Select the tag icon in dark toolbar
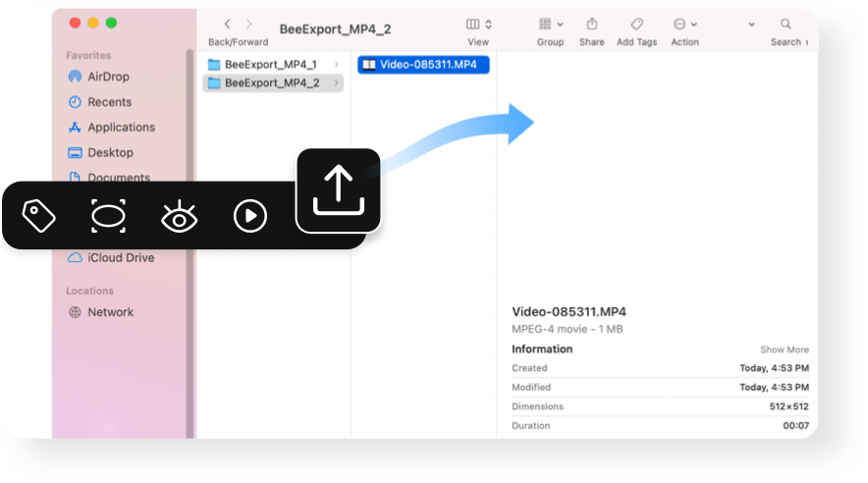This screenshot has height=483, width=868. 39,216
